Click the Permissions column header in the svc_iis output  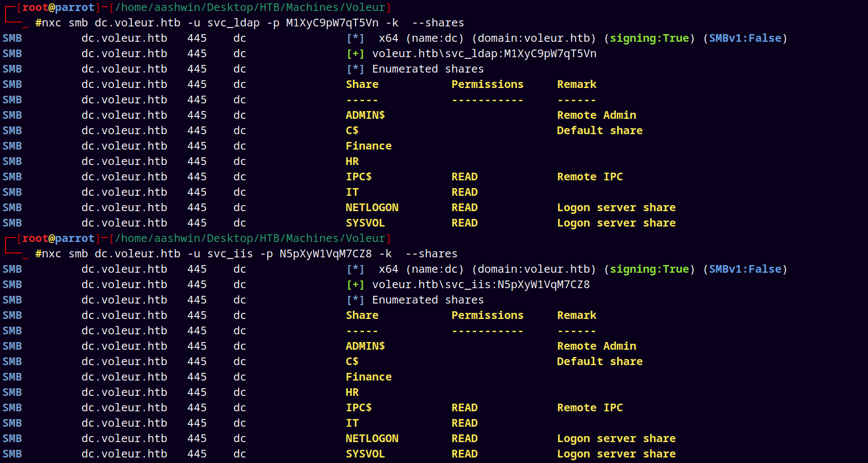[488, 316]
